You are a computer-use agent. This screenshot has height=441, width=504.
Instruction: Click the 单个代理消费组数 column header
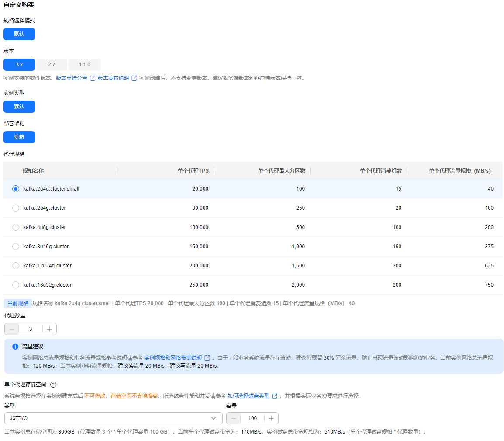(380, 171)
